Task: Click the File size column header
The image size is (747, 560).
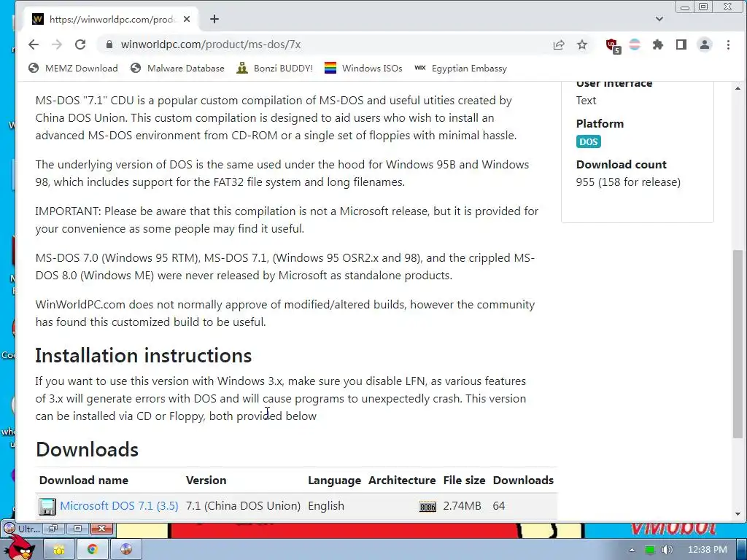Action: click(x=464, y=480)
